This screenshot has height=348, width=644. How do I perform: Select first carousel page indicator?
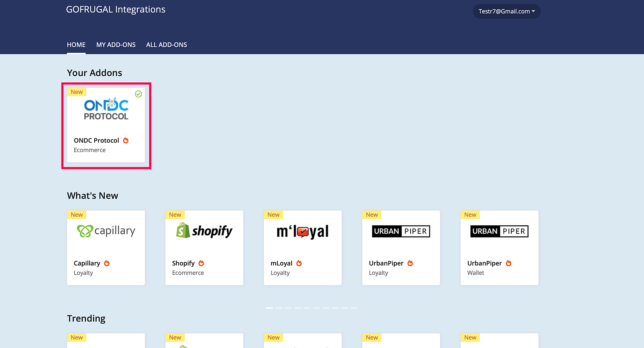pos(270,308)
